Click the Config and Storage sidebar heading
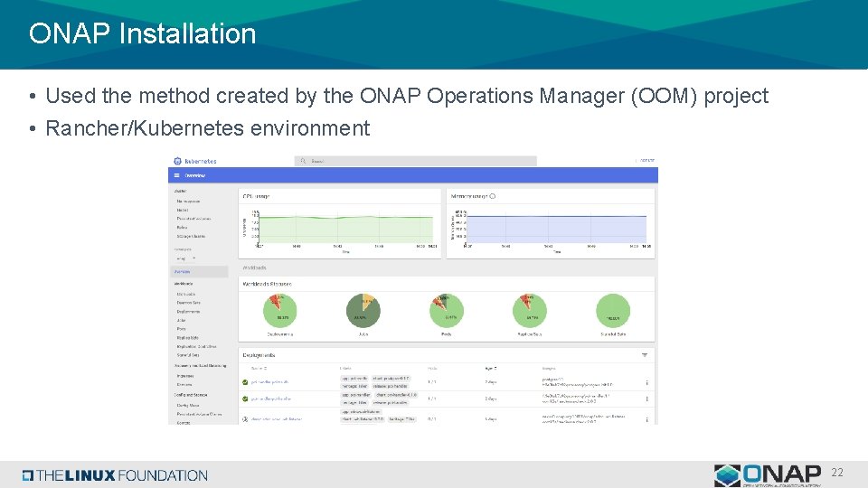 191,395
